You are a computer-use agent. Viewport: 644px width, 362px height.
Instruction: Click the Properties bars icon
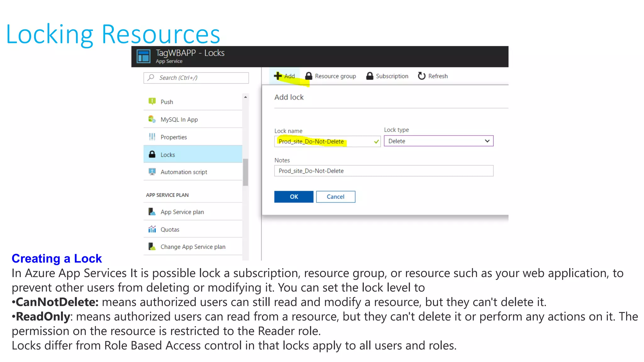pyautogui.click(x=152, y=137)
